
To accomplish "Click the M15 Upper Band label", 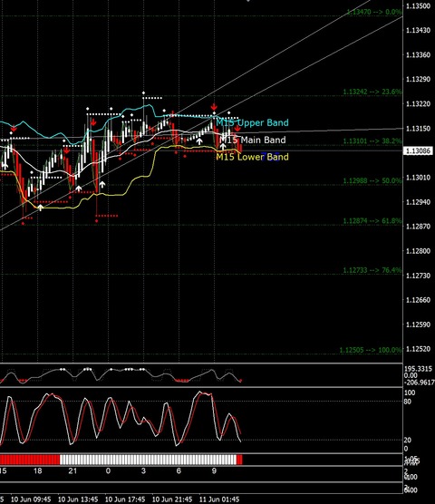I will click(x=252, y=122).
